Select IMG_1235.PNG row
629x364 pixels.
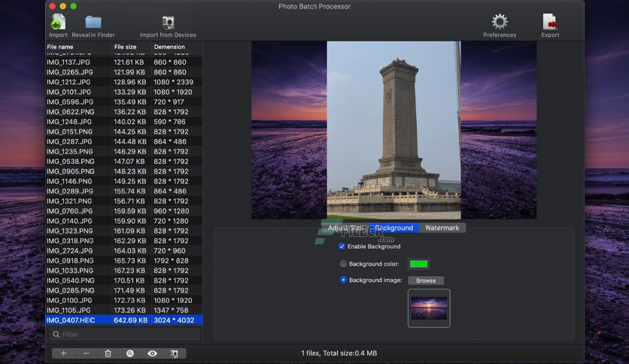coord(124,151)
